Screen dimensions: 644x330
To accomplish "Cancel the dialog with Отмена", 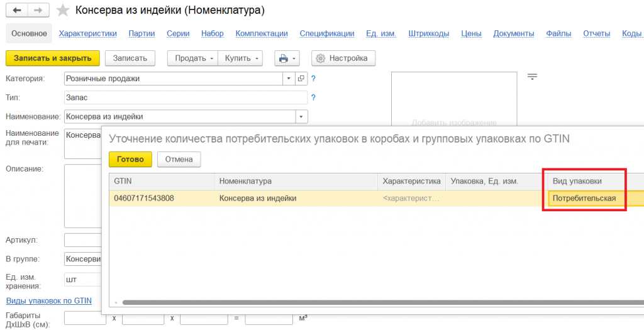I will 179,159.
